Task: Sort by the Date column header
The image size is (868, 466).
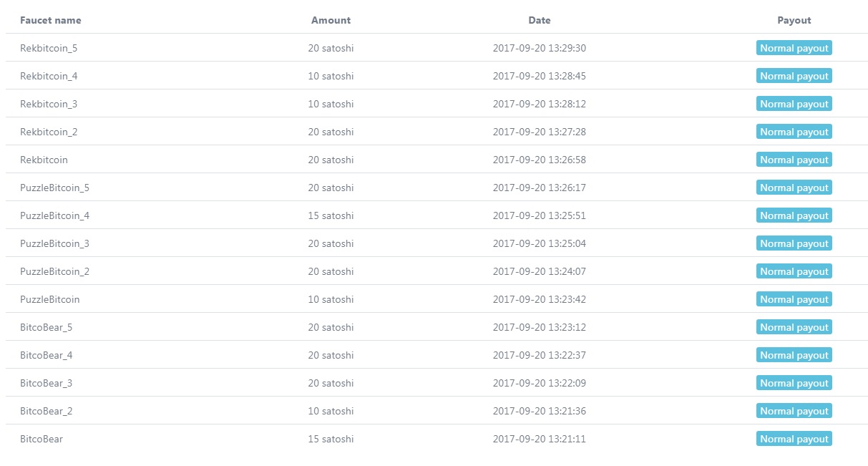Action: point(539,20)
